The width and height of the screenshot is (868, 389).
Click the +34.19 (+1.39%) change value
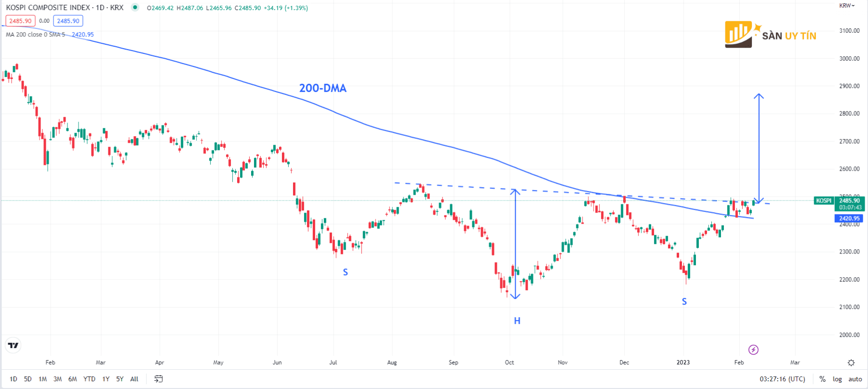pyautogui.click(x=286, y=8)
